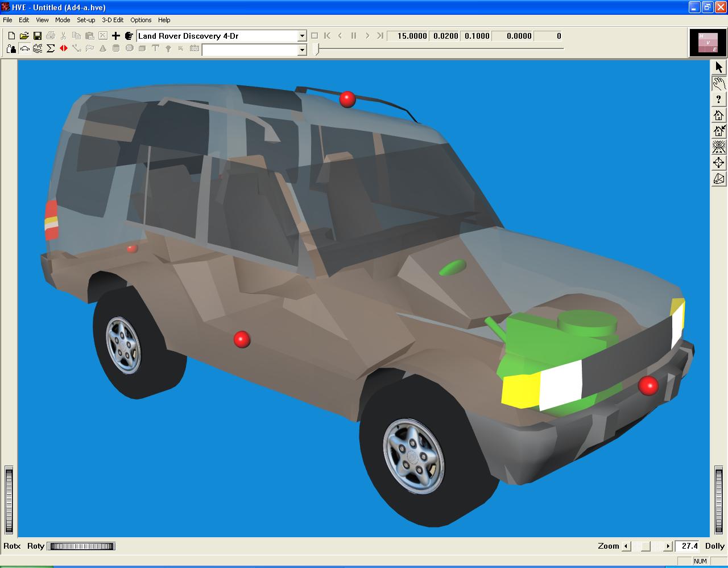The height and width of the screenshot is (568, 728).
Task: Click the environment editor terrain icon
Action: tap(38, 49)
